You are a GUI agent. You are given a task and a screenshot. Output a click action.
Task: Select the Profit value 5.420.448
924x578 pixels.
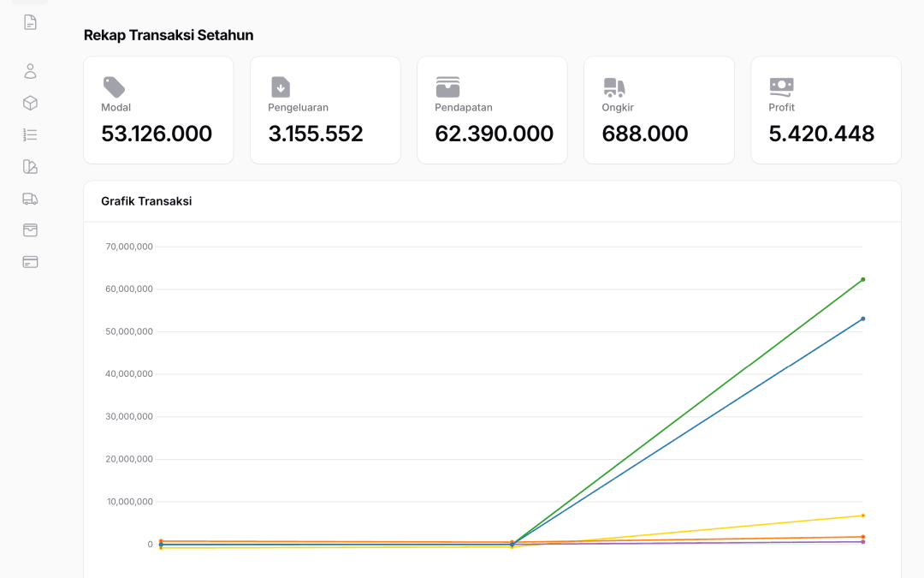coord(821,134)
